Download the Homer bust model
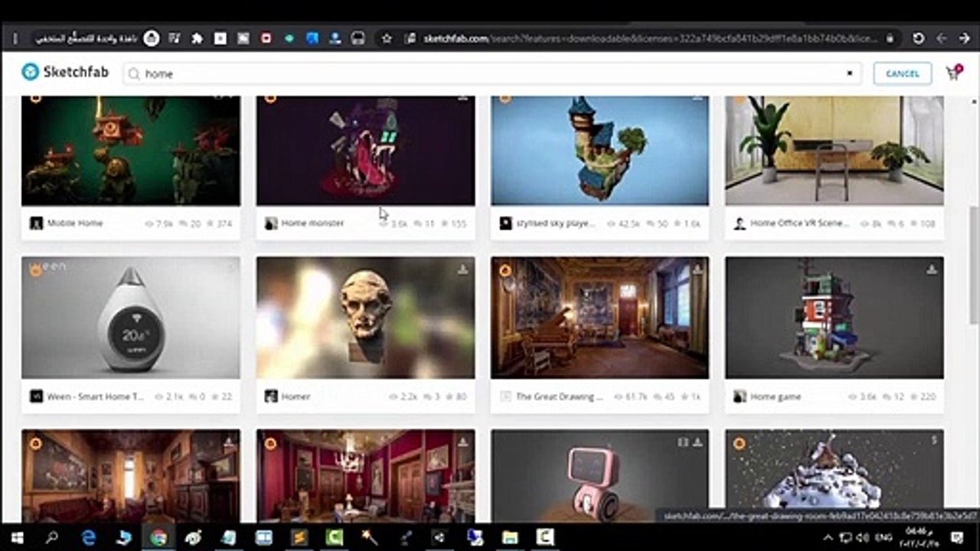Screen dimensions: 980x551 pos(462,269)
